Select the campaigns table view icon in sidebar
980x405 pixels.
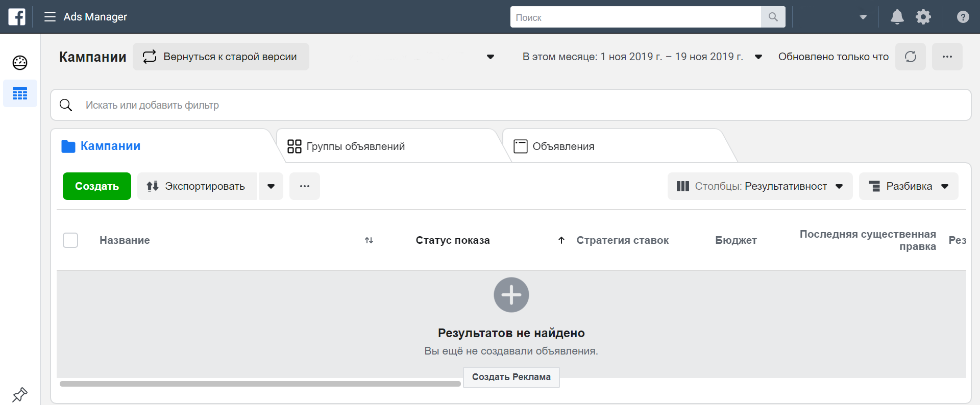click(x=20, y=93)
